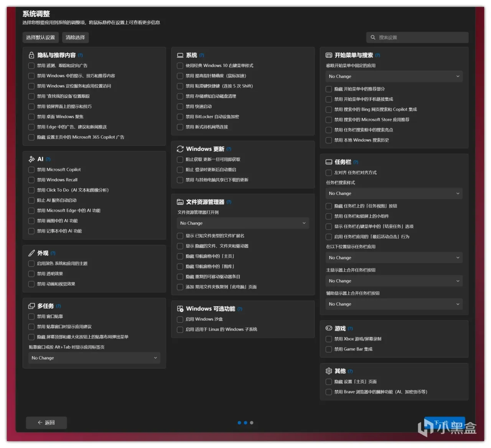Screen dimensions: 491x448
Task: Click the magnifier icon in the search box
Action: (x=373, y=38)
